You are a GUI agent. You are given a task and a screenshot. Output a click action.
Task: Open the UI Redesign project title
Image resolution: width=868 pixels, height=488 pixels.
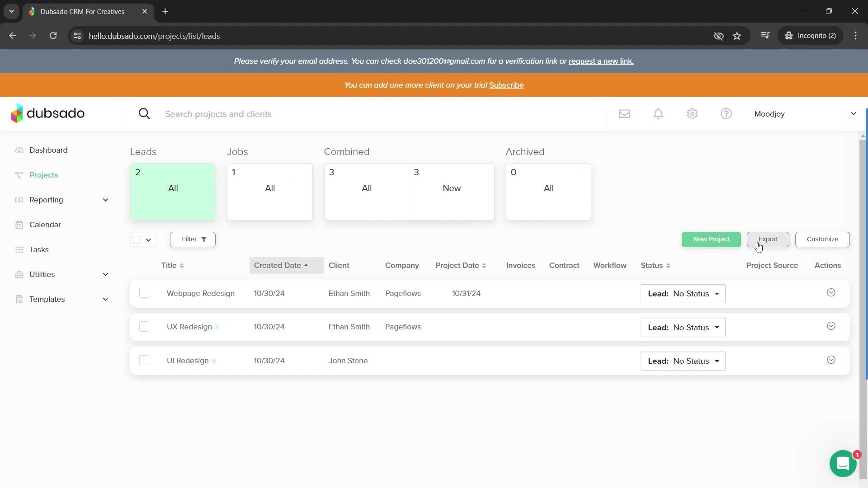coord(188,361)
